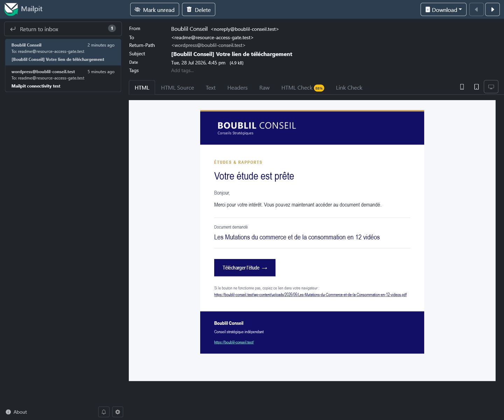Switch to tablet preview size
The height and width of the screenshot is (420, 504).
pyautogui.click(x=476, y=87)
